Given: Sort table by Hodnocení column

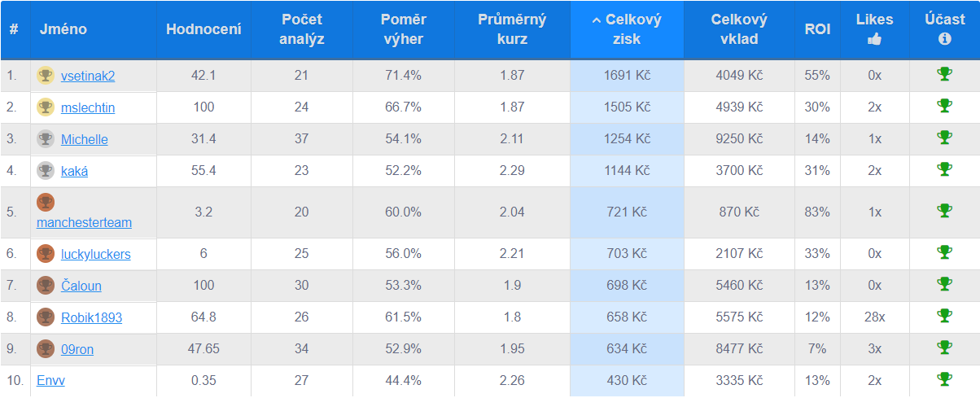Looking at the screenshot, I should coord(203,29).
